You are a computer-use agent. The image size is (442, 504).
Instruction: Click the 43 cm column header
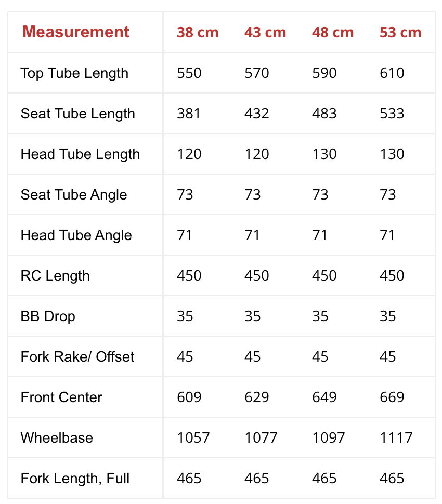pyautogui.click(x=265, y=32)
